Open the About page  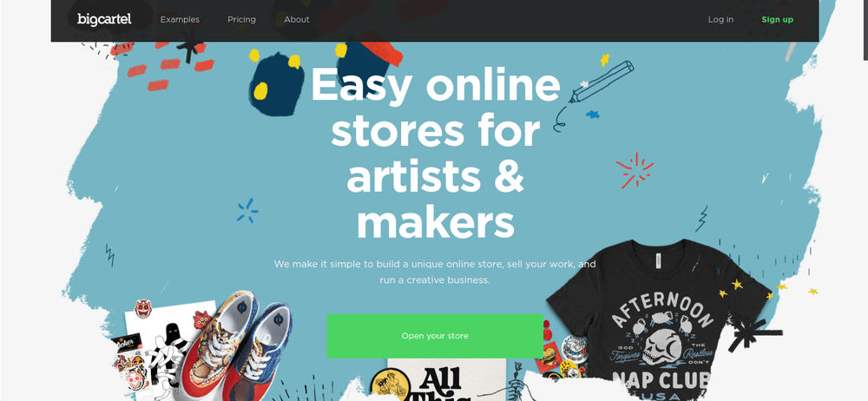click(297, 19)
